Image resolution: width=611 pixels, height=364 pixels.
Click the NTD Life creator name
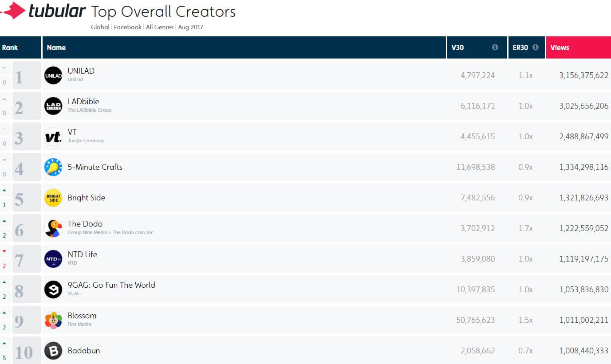[83, 254]
